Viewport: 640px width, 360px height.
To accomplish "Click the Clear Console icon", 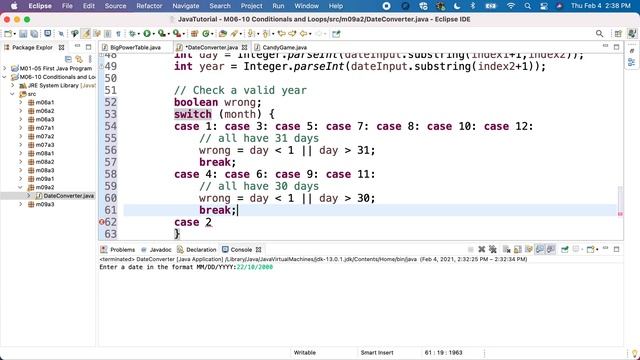I will [507, 249].
